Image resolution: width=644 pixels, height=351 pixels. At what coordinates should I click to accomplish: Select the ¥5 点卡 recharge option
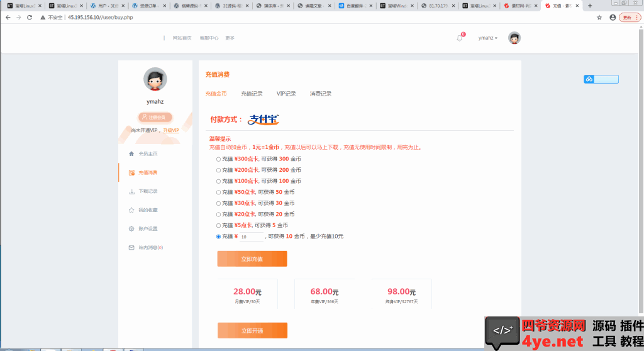point(219,225)
